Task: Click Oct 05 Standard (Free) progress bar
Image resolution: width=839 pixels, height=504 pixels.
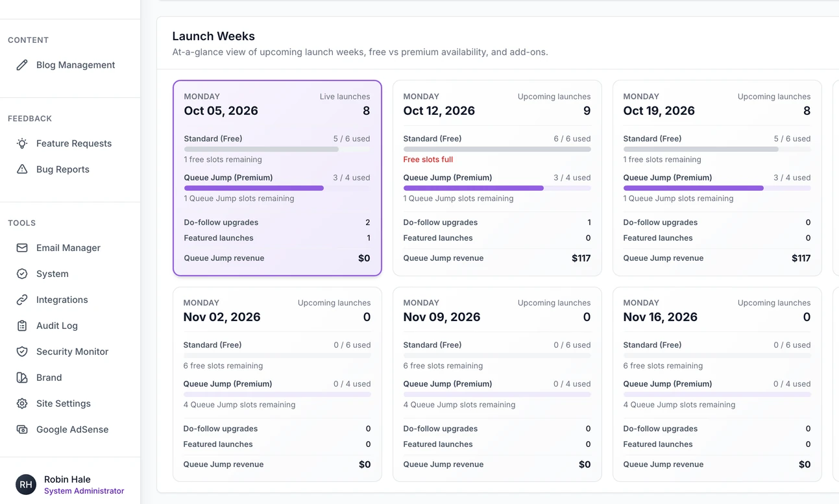Action: (277, 149)
